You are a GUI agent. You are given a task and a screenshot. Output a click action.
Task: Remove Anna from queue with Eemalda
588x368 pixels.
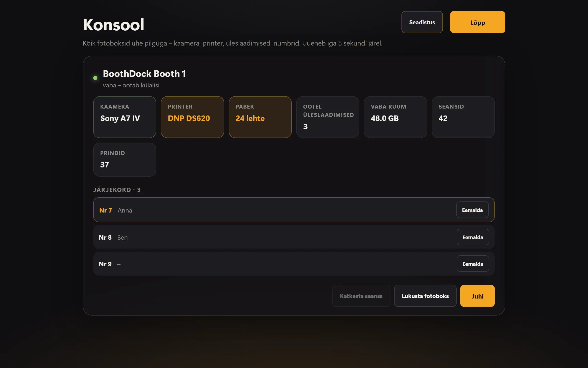click(x=472, y=210)
